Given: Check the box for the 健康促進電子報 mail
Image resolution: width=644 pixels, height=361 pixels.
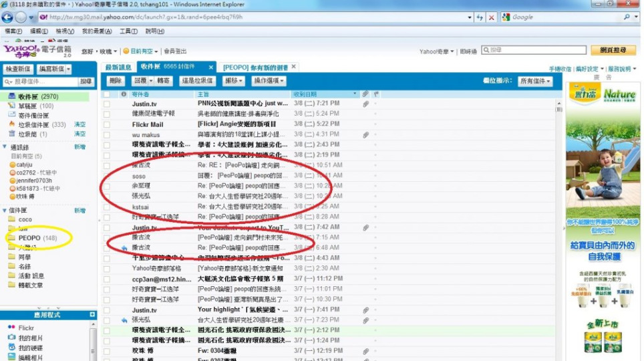Looking at the screenshot, I should 107,114.
